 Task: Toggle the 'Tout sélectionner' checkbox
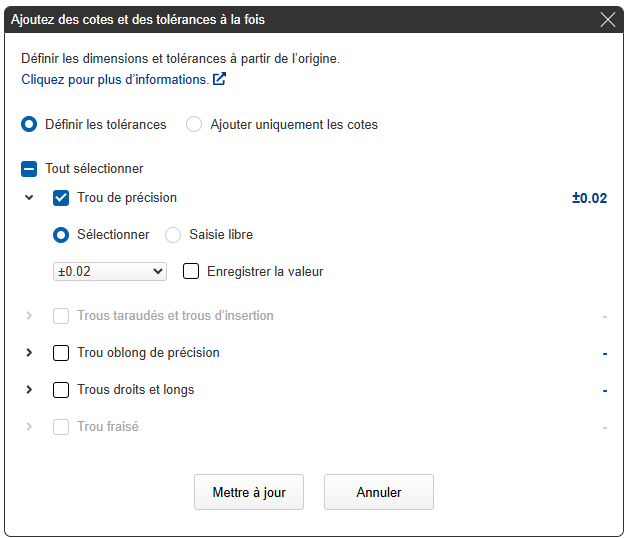click(30, 169)
